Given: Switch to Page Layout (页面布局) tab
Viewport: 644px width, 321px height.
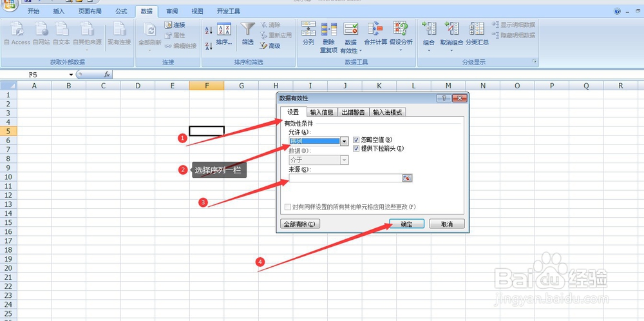Looking at the screenshot, I should (90, 12).
